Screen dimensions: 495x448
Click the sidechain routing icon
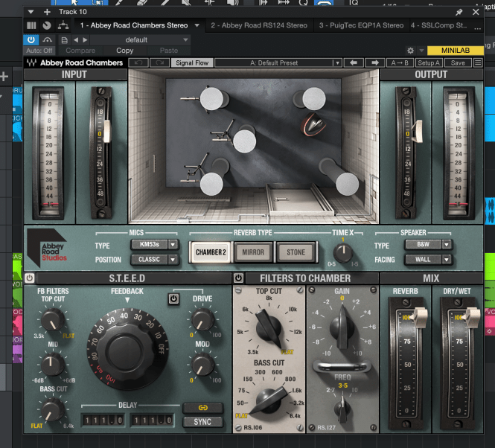pos(63,25)
